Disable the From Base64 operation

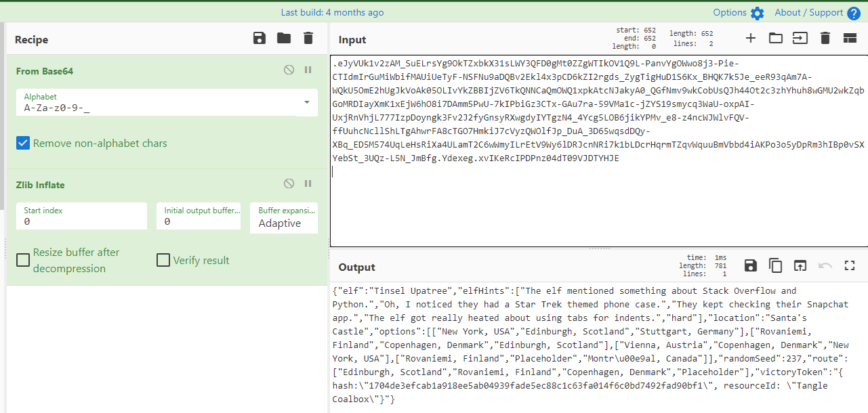(289, 70)
